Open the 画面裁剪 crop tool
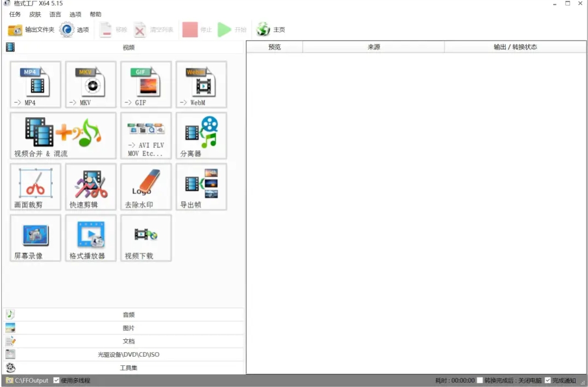Image resolution: width=588 pixels, height=387 pixels. click(x=35, y=186)
